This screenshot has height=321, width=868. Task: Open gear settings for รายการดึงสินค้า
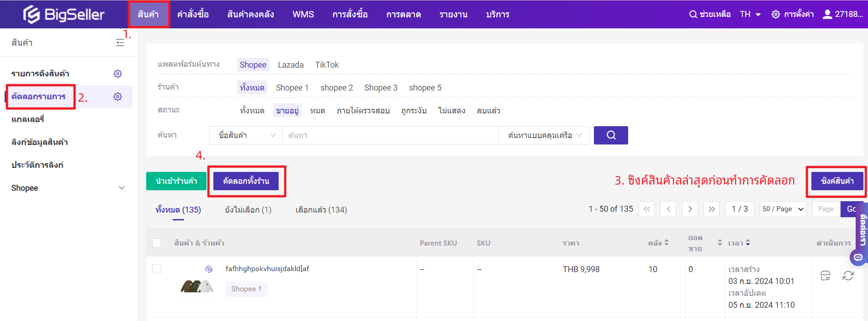click(118, 74)
